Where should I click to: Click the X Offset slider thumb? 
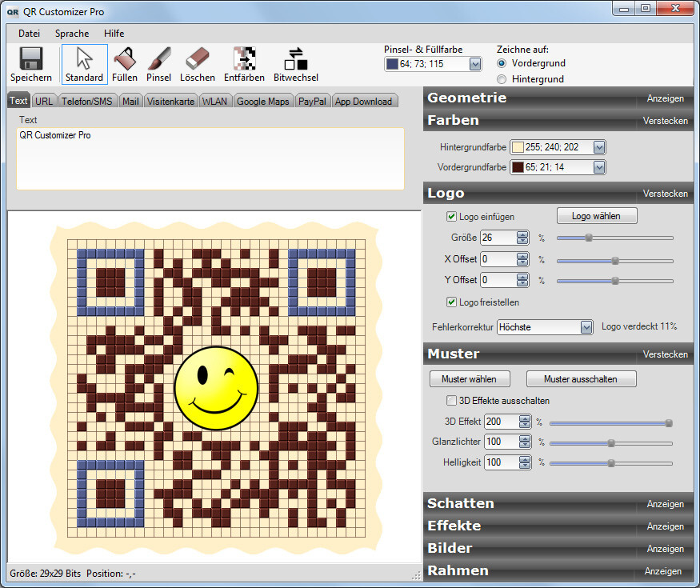[x=615, y=261]
